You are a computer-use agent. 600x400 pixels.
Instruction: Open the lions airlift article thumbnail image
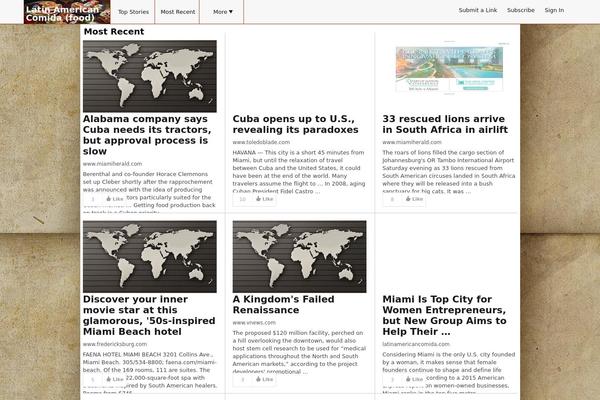click(449, 69)
